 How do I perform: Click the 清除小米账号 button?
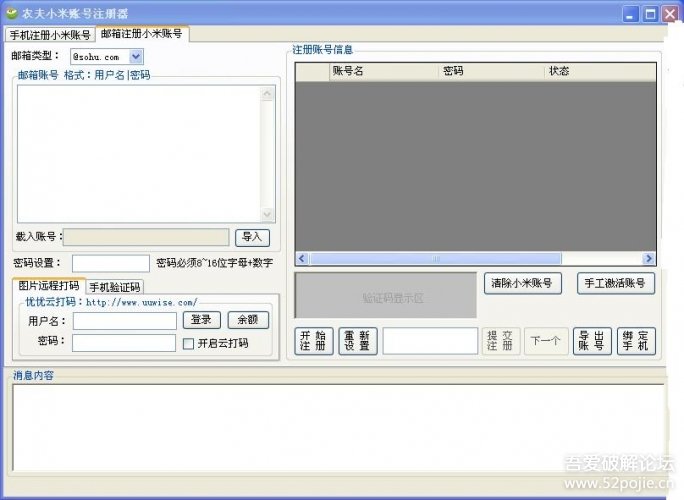(523, 284)
